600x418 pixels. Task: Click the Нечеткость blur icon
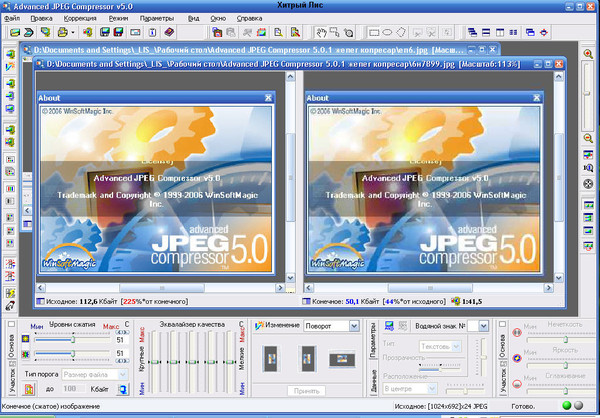pos(517,332)
